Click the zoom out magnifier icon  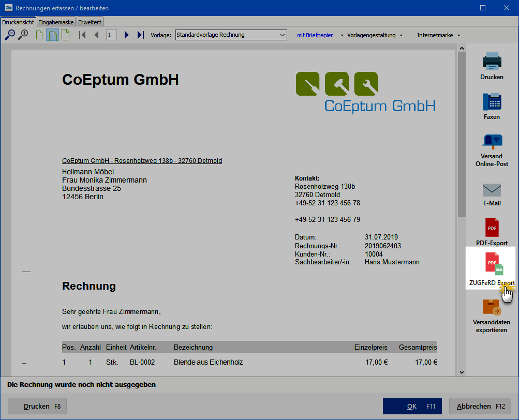[10, 35]
